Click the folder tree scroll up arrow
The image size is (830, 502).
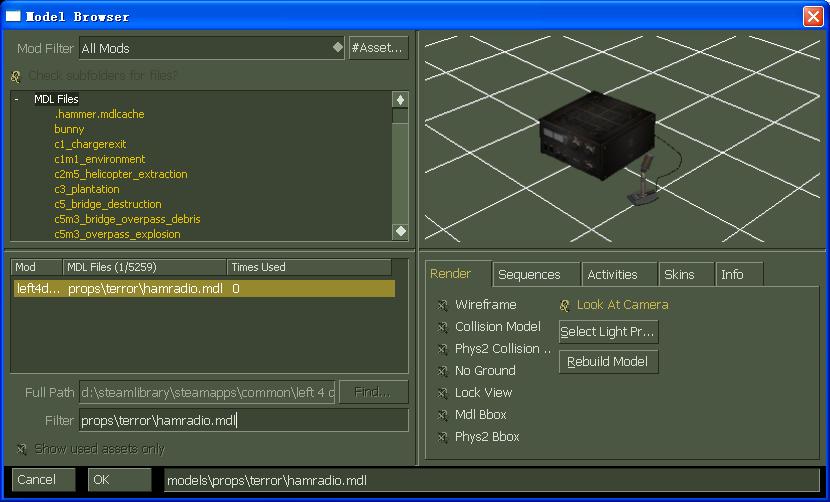tap(400, 100)
